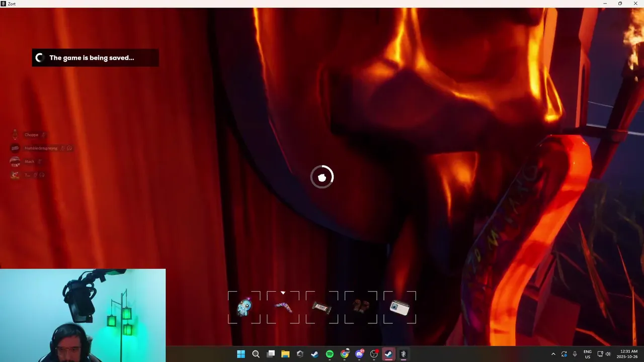This screenshot has height=362, width=644.
Task: Click Choppa's player avatar
Action: tap(15, 135)
